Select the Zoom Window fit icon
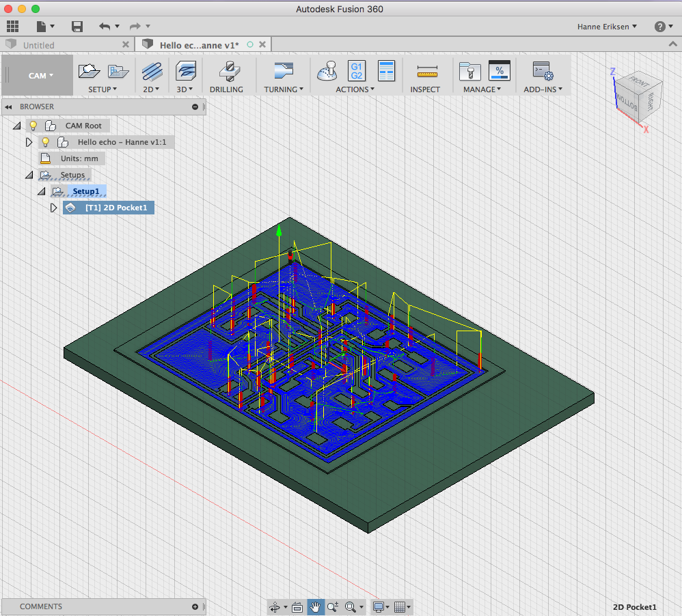The height and width of the screenshot is (616, 682). point(351,607)
